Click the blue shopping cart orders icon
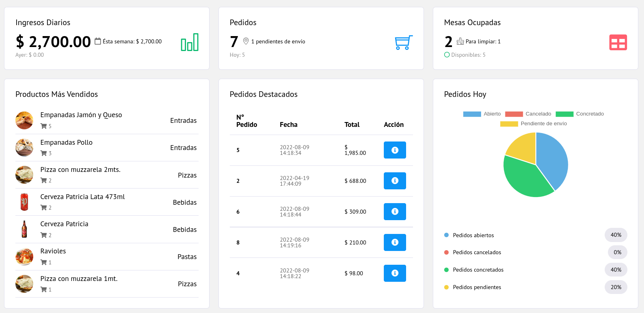 404,42
